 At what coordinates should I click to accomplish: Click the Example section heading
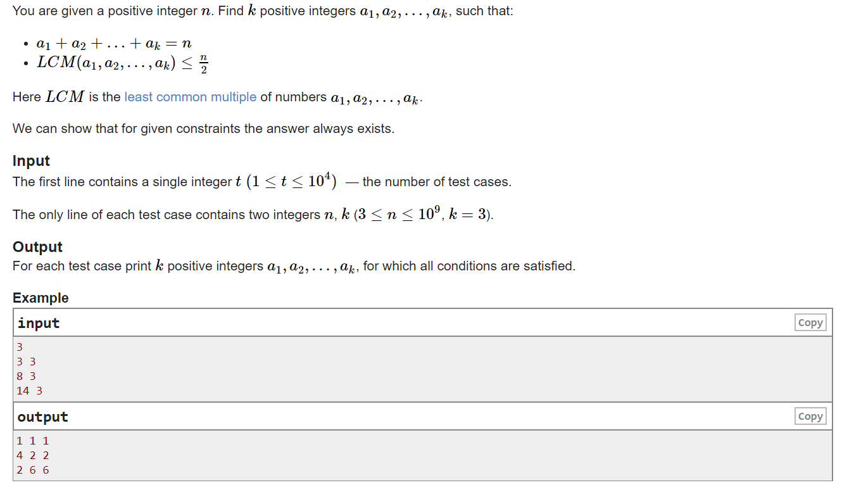coord(41,298)
